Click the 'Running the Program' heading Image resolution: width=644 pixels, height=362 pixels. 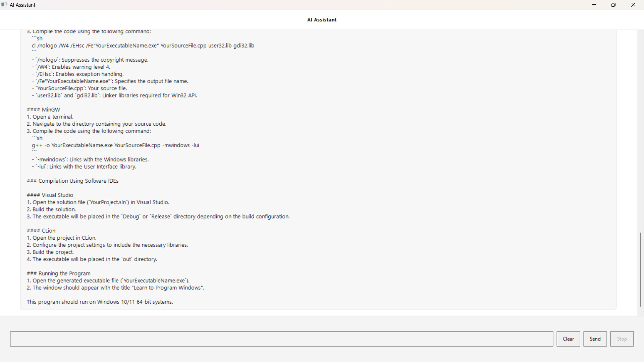tap(58, 273)
